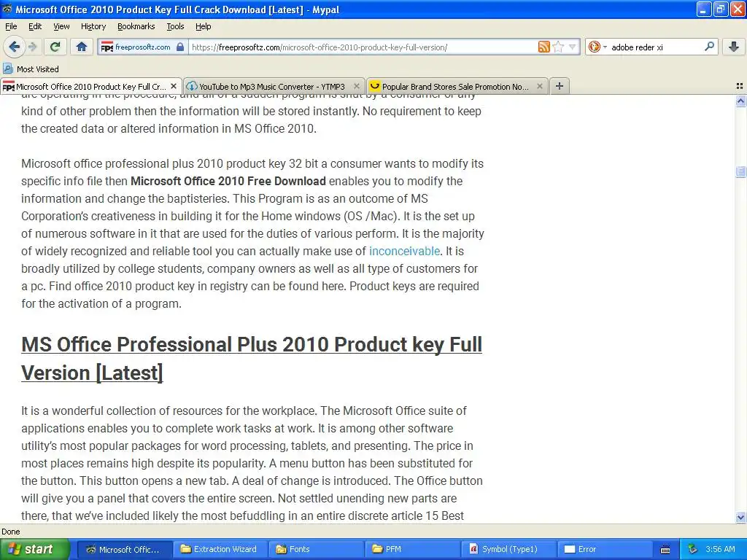Click the system tray network icon

(x=693, y=549)
